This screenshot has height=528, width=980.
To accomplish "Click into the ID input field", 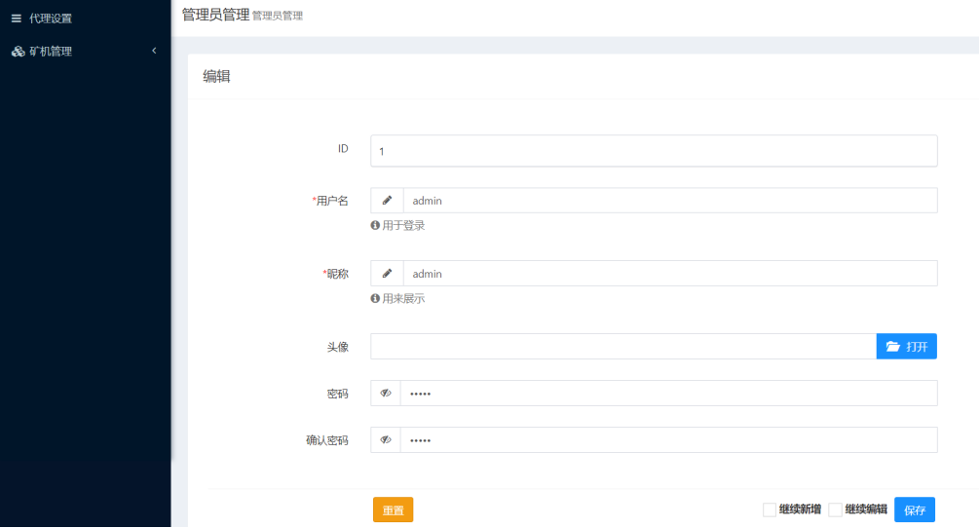I will (653, 151).
